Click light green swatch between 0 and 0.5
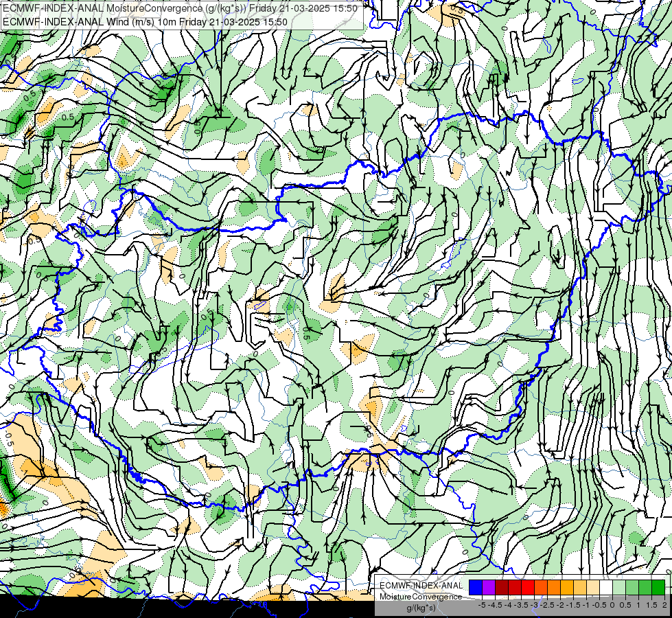Viewport: 672px width, 618px height. tap(619, 587)
